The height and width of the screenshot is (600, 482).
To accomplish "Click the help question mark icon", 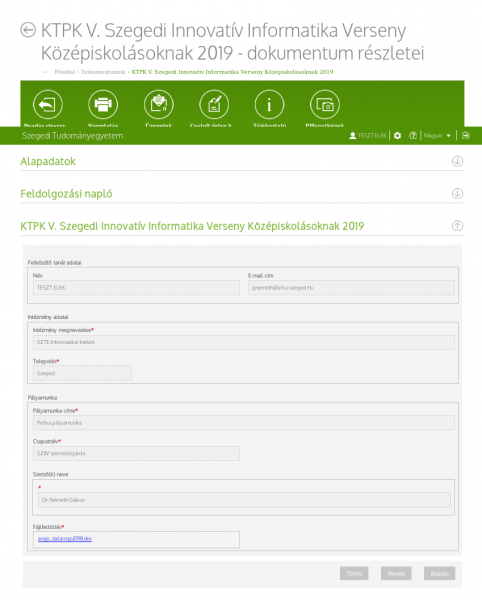I will coord(413,135).
